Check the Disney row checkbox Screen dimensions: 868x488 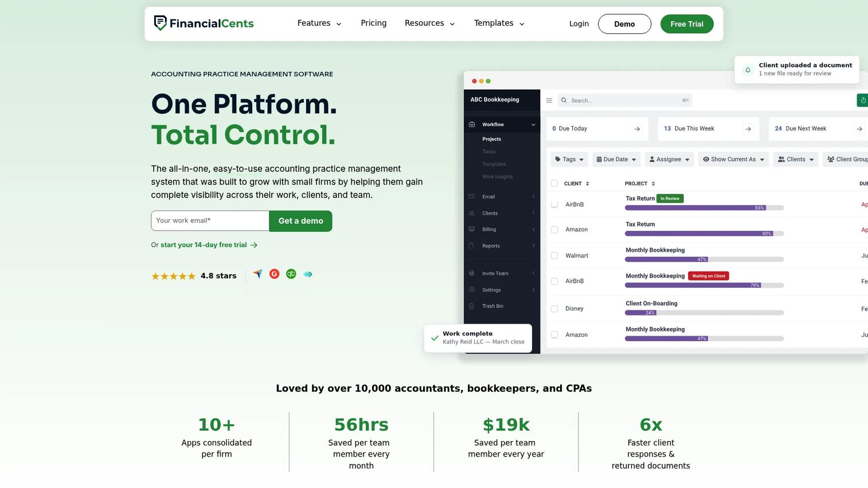click(x=554, y=309)
